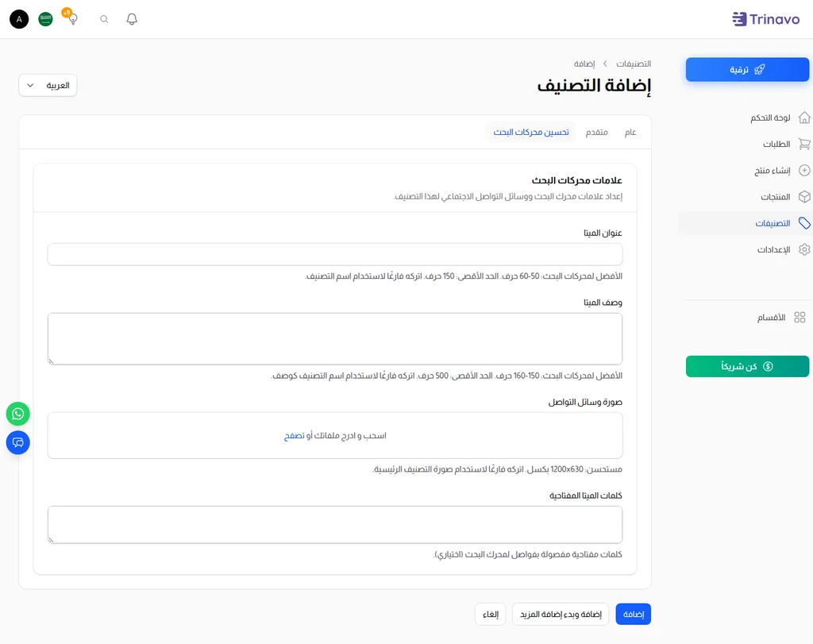The image size is (813, 644).
Task: Click the home icon beside لوحة التحكم
Action: [804, 118]
